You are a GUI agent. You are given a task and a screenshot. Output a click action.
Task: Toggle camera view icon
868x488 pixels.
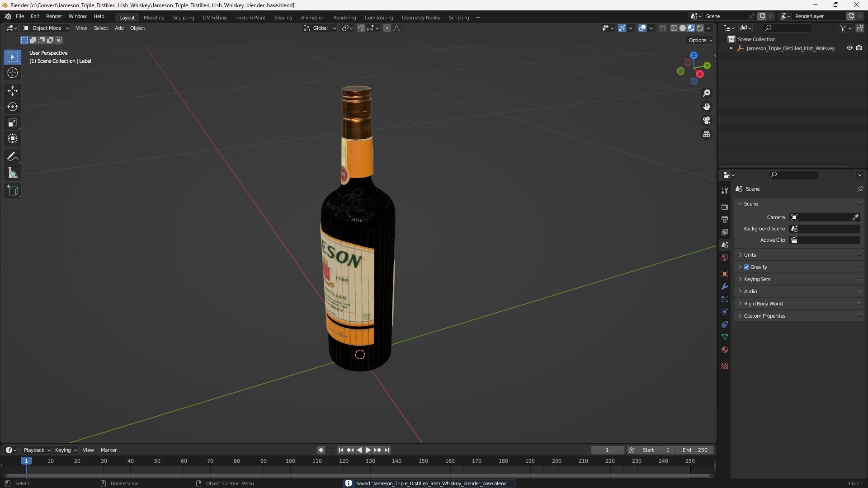click(707, 120)
